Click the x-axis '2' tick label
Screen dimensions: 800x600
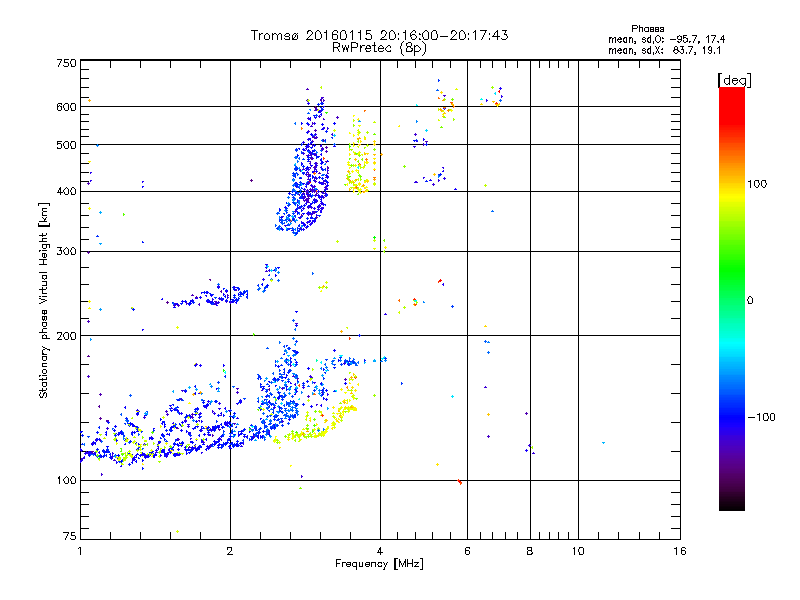point(230,551)
